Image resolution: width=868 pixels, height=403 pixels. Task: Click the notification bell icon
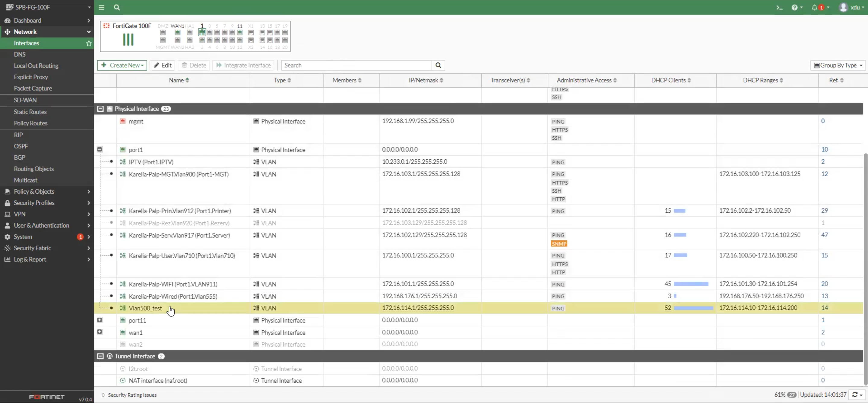pyautogui.click(x=814, y=8)
